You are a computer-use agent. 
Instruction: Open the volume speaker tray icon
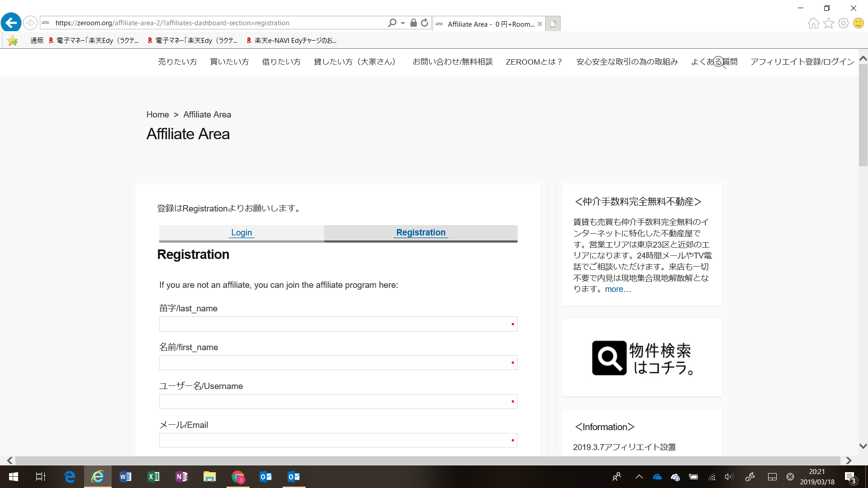729,477
